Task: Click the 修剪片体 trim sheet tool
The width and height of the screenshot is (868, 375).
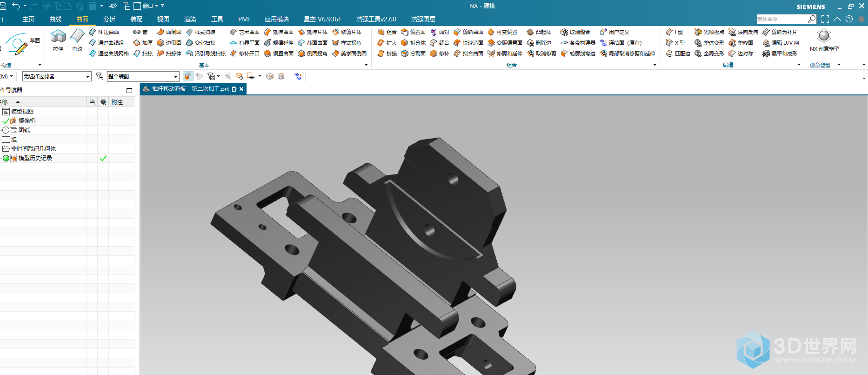Action: pyautogui.click(x=347, y=32)
